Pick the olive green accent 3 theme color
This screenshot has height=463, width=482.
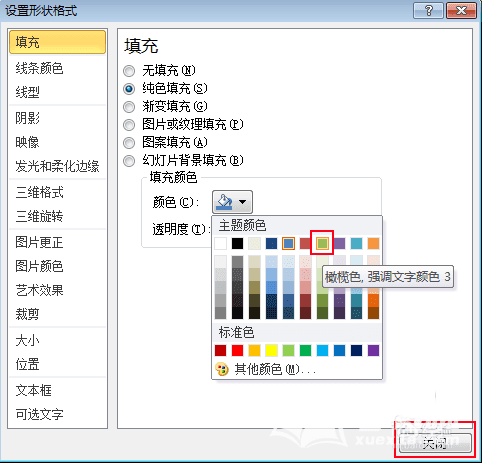[322, 243]
